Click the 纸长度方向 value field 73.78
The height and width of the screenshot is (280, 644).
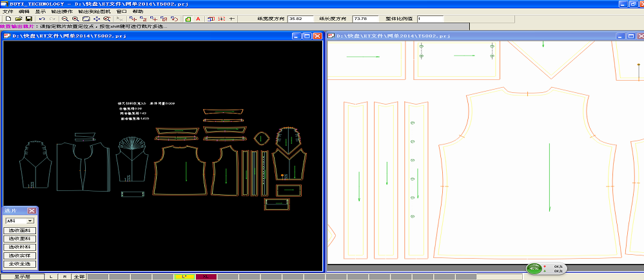366,19
